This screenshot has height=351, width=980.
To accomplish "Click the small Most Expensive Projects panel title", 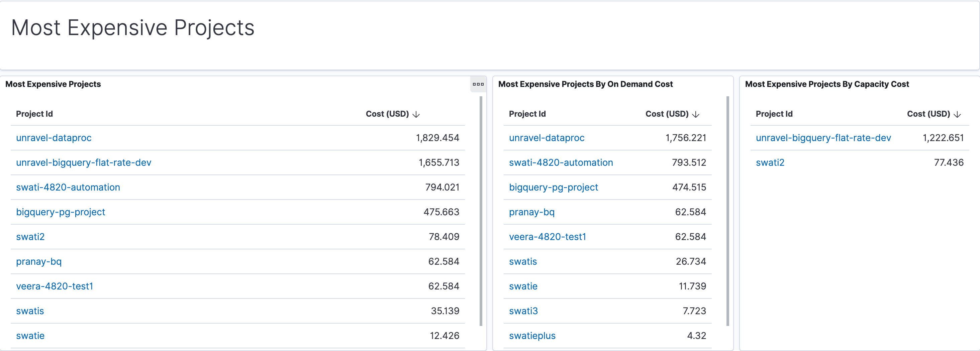I will 53,84.
